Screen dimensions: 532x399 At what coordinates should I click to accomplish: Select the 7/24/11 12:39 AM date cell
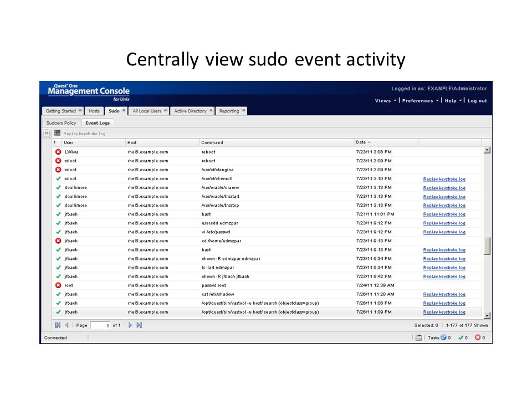tap(375, 285)
